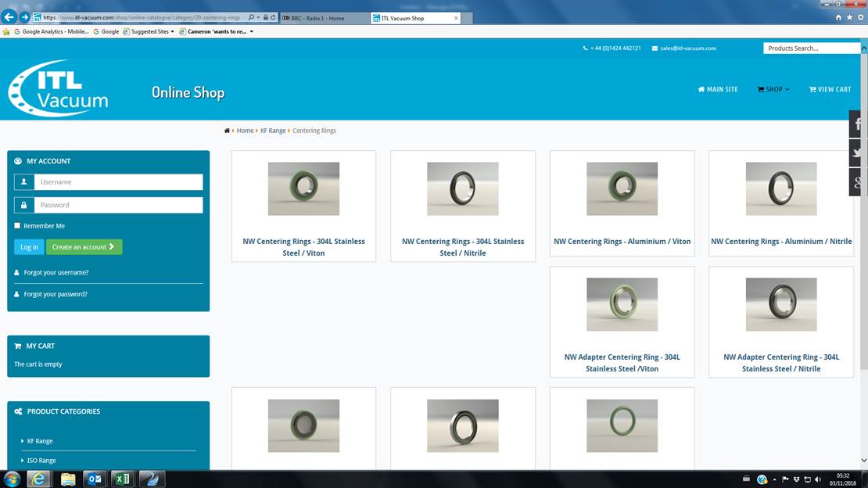Click the help icon in system tray
This screenshot has width=868, height=488.
pyautogui.click(x=762, y=479)
